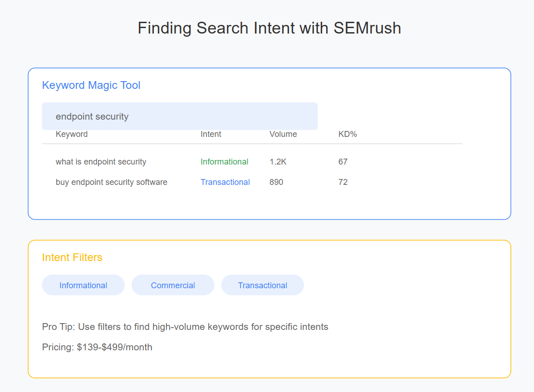Image resolution: width=534 pixels, height=392 pixels.
Task: Click the KD% value 67
Action: (x=343, y=162)
